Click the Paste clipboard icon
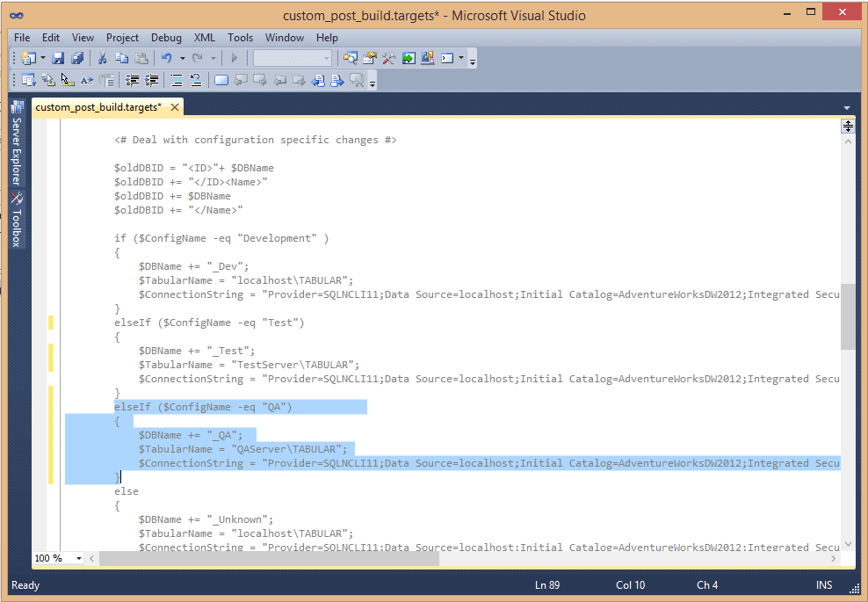This screenshot has height=602, width=868. pyautogui.click(x=141, y=58)
